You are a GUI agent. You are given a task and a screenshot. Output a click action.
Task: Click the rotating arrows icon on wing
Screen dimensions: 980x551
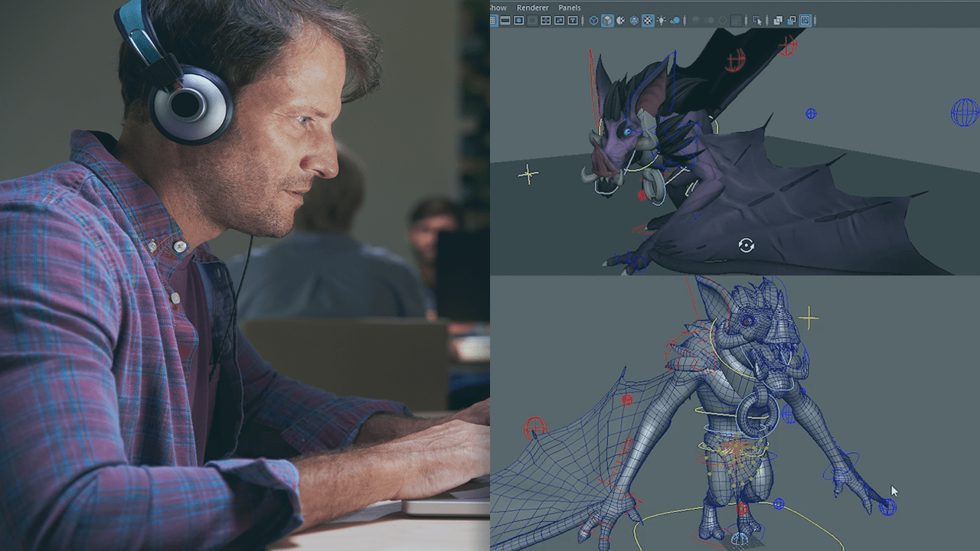point(746,245)
